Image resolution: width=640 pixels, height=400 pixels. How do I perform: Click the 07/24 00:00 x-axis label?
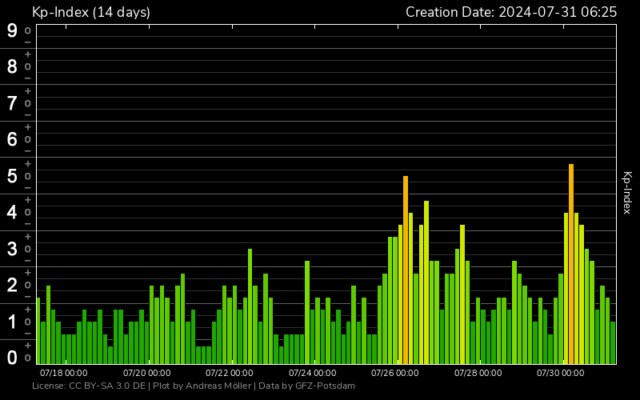(311, 372)
